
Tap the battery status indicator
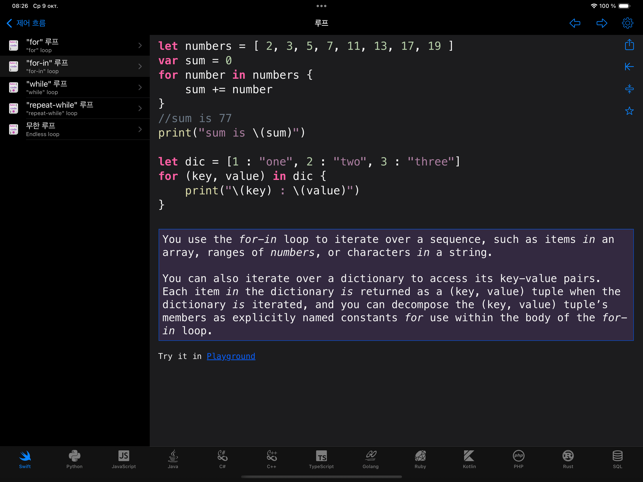(x=625, y=6)
